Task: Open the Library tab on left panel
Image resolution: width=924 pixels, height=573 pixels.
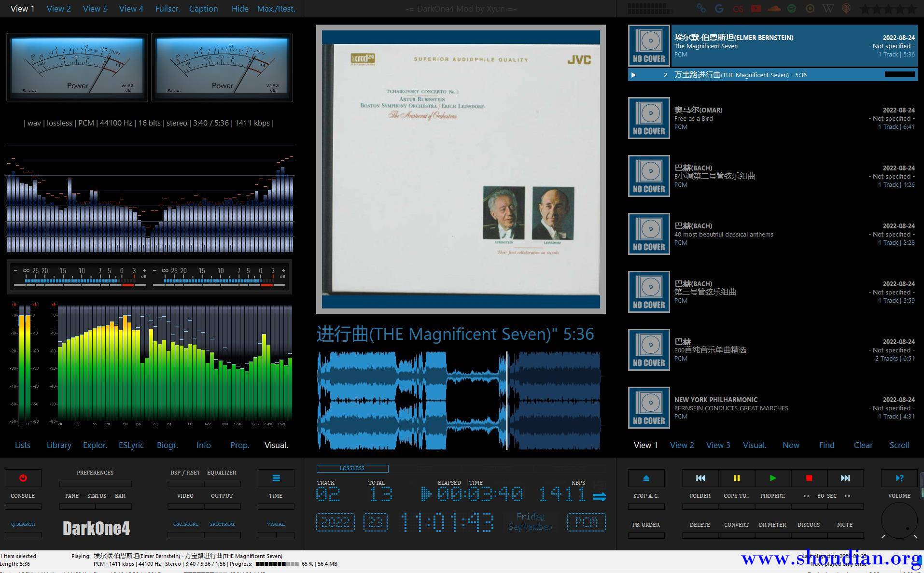Action: (x=59, y=445)
